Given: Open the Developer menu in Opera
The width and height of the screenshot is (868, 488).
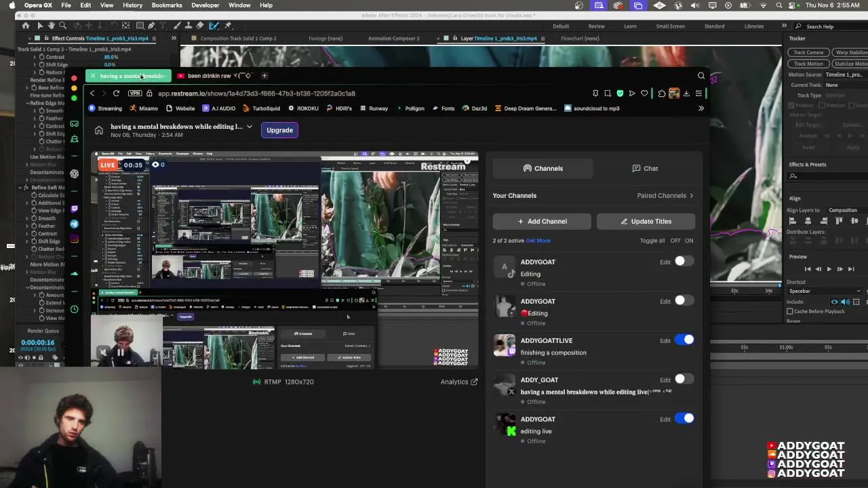Looking at the screenshot, I should (205, 5).
